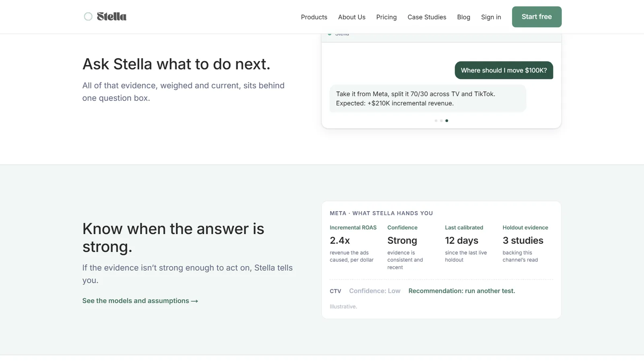Screen dimensions: 644x362
Task: Click "Know when the answer is strong." heading
Action: click(x=173, y=238)
